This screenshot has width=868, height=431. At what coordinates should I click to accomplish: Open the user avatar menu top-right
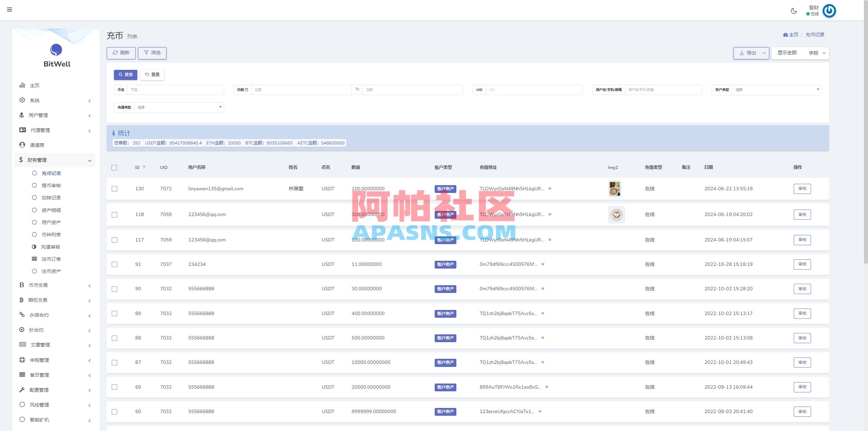(x=829, y=11)
